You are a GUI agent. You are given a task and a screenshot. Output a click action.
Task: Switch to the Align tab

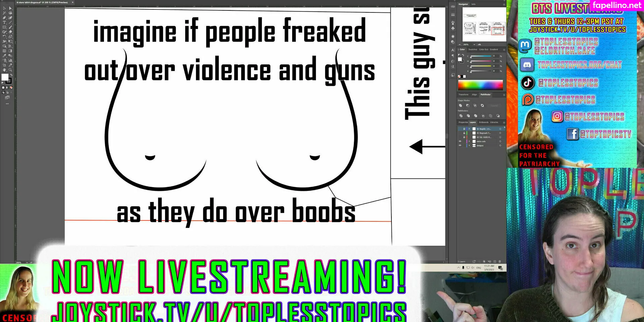point(474,95)
